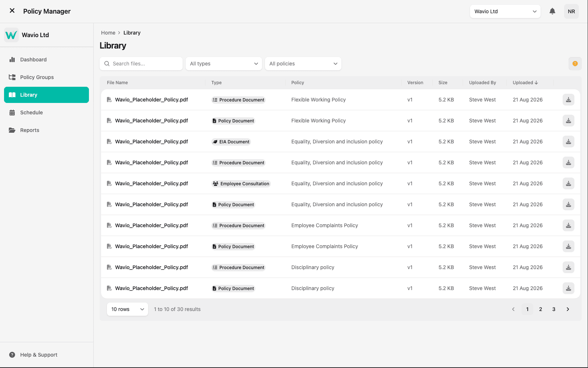Navigate to Home breadcrumb
This screenshot has height=368, width=588.
108,33
